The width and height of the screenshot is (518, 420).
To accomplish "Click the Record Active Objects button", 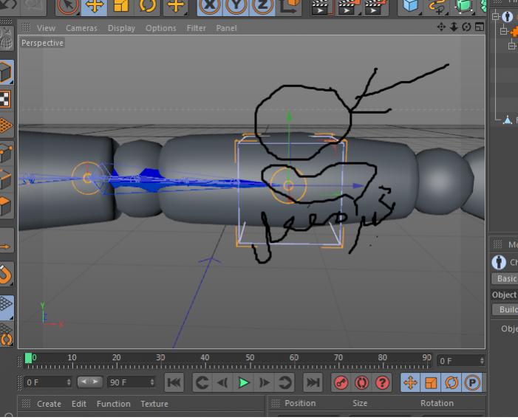I will (341, 382).
